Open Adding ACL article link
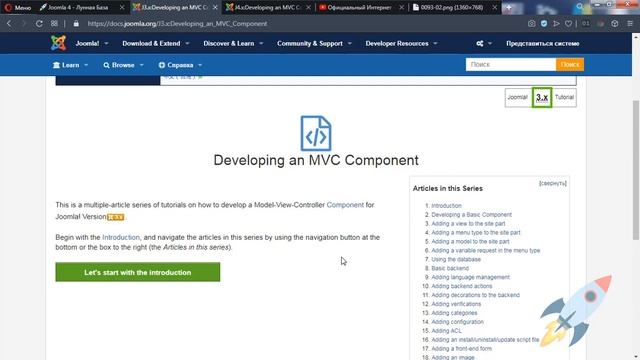 [446, 331]
